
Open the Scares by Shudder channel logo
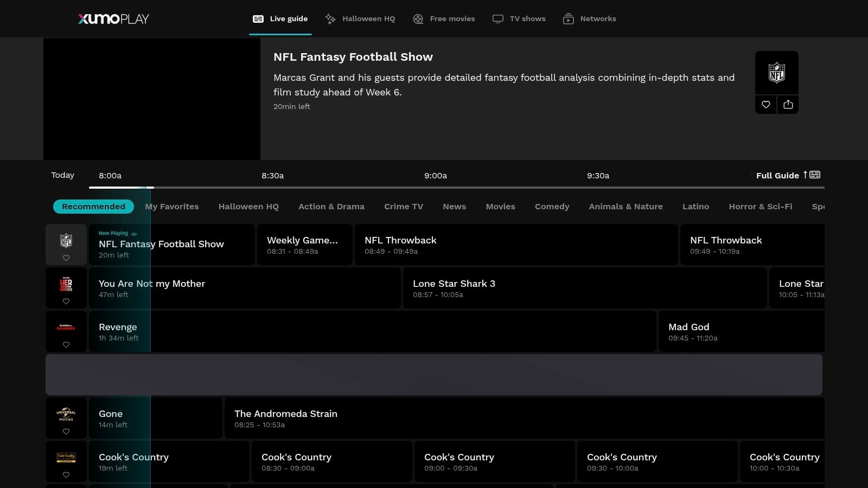[66, 328]
